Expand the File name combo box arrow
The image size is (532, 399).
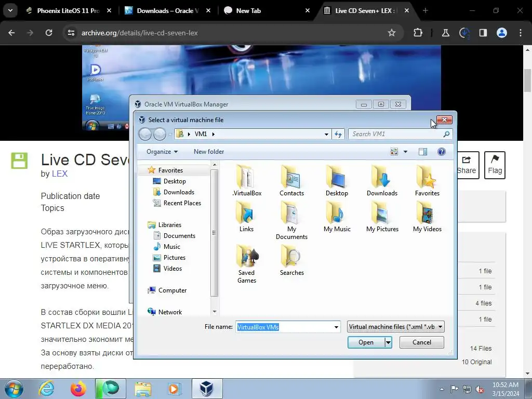[x=336, y=327]
